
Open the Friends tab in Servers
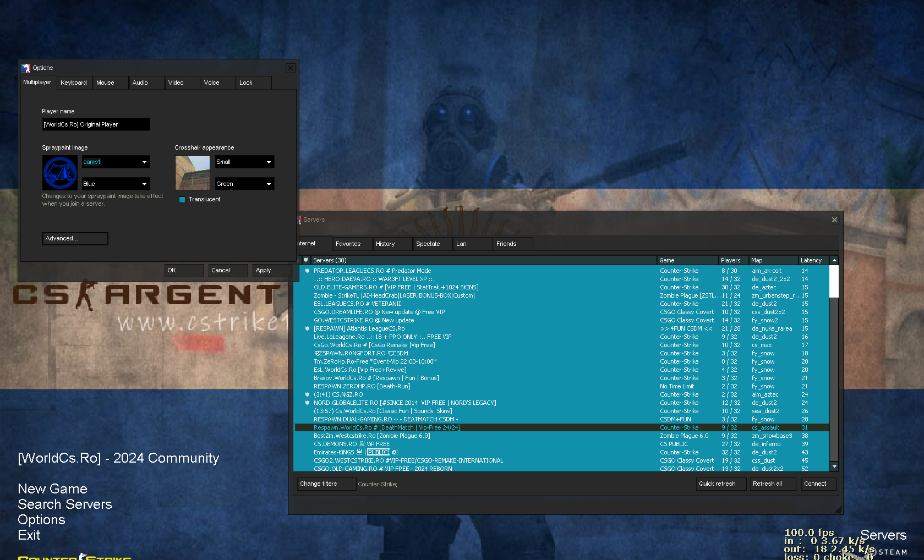pyautogui.click(x=513, y=244)
